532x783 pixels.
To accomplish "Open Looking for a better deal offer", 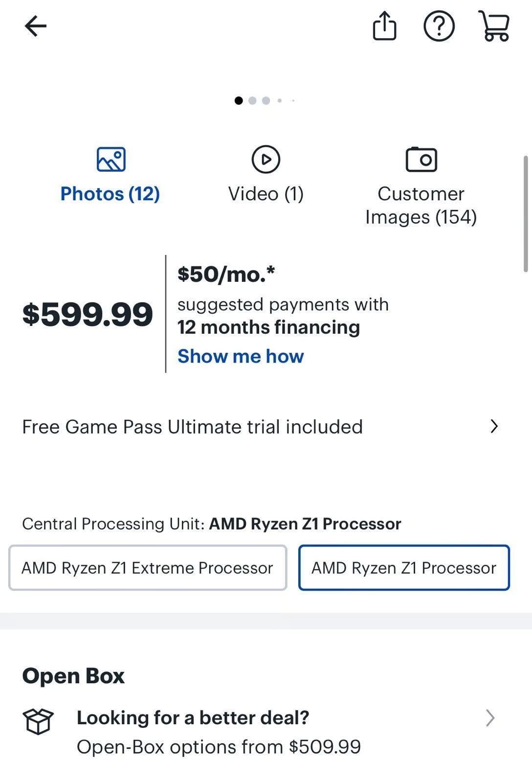I will pyautogui.click(x=193, y=718).
